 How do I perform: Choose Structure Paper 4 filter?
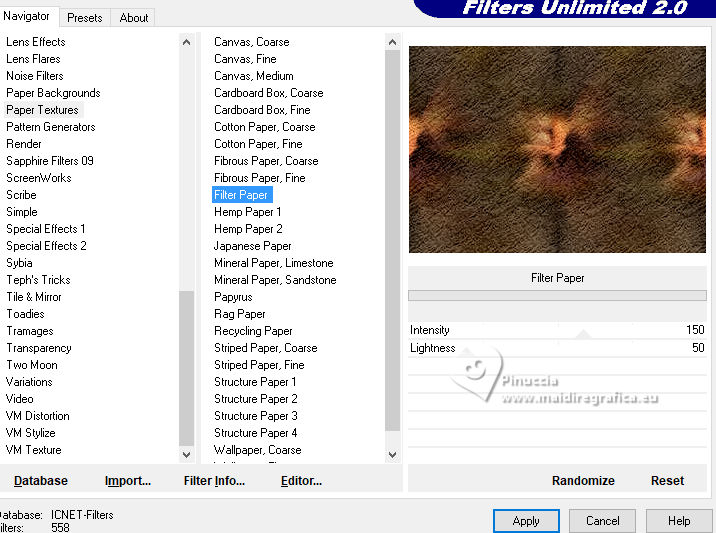click(x=255, y=433)
